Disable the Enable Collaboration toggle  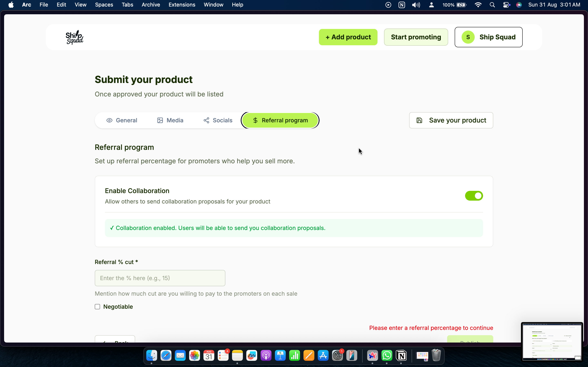pyautogui.click(x=473, y=196)
